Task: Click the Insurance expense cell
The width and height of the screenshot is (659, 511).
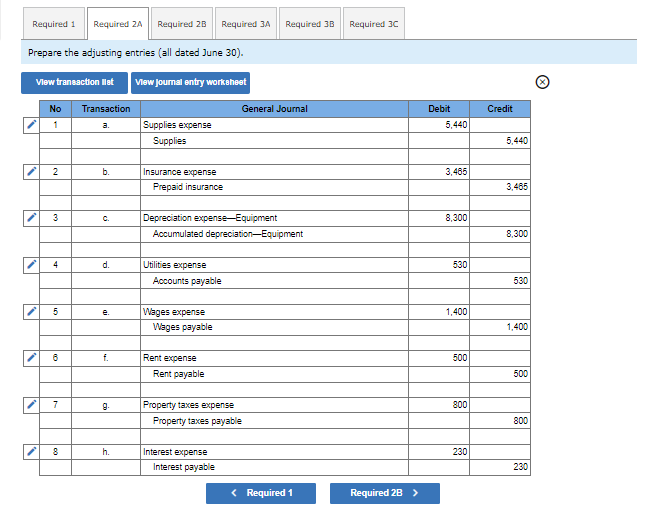Action: point(274,172)
